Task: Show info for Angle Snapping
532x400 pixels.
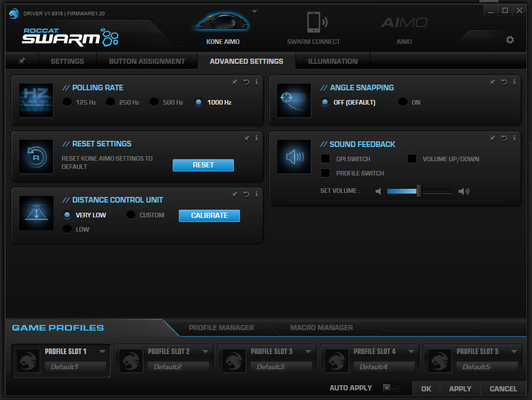Action: point(514,82)
